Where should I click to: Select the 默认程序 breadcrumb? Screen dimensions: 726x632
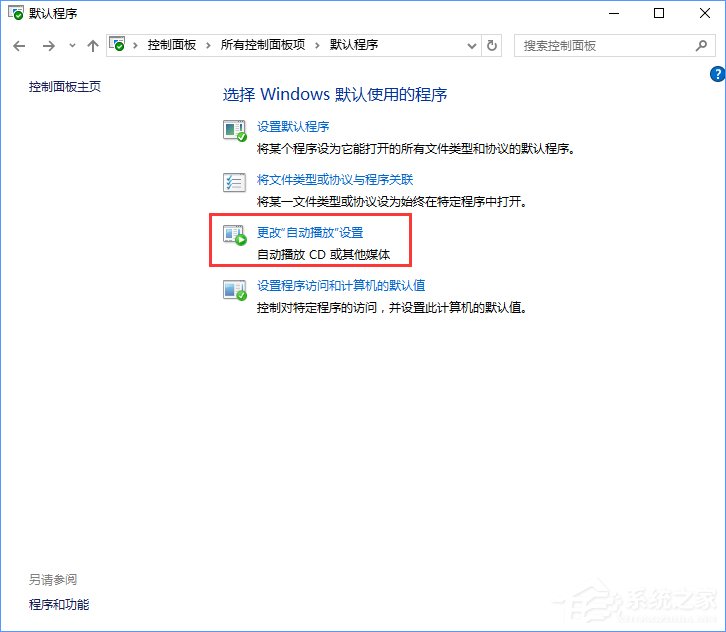[x=354, y=45]
